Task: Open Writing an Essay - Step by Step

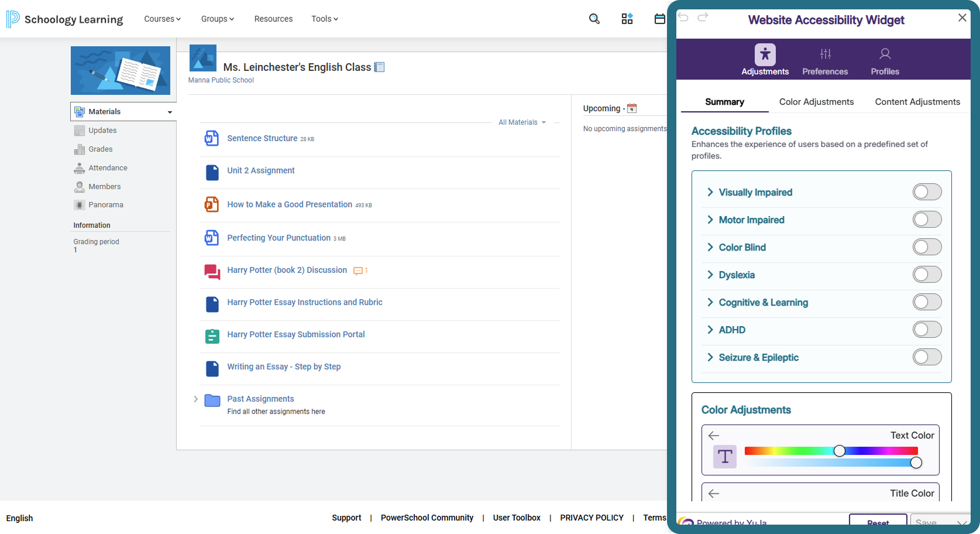Action: coord(284,367)
